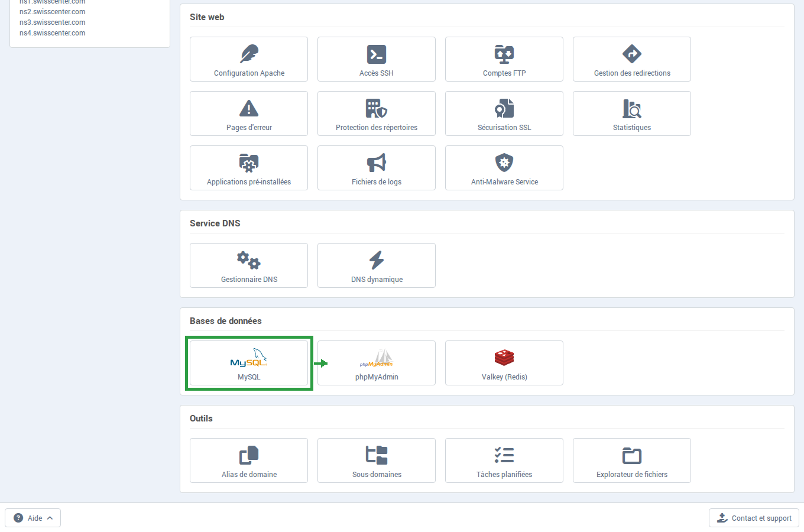This screenshot has width=804, height=532.
Task: Open Sécurisation SSL tile
Action: point(504,113)
